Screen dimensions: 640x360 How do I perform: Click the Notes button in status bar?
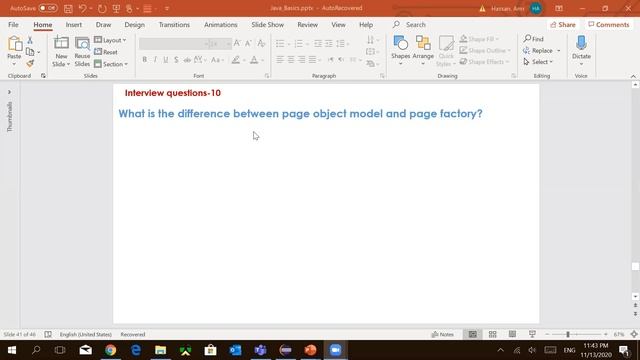click(x=442, y=334)
